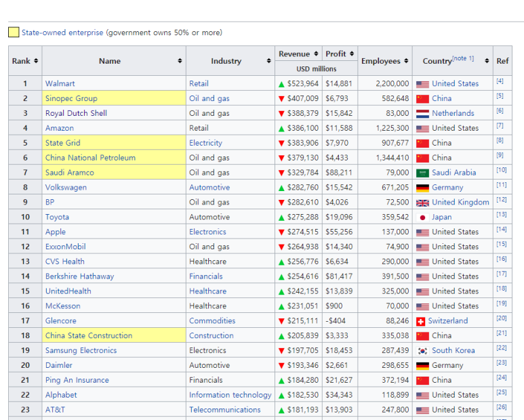Image resolution: width=524 pixels, height=420 pixels.
Task: Open reference [20] for Glencore
Action: [x=501, y=318]
